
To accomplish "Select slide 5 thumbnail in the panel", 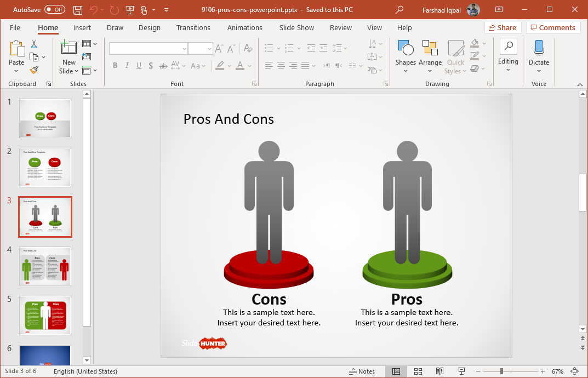I will (45, 316).
